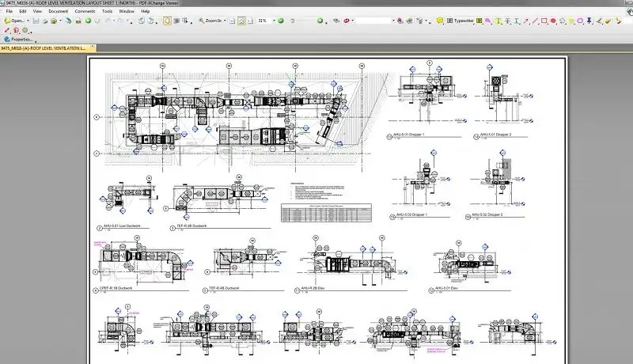Click the Save disk icon

coord(36,21)
